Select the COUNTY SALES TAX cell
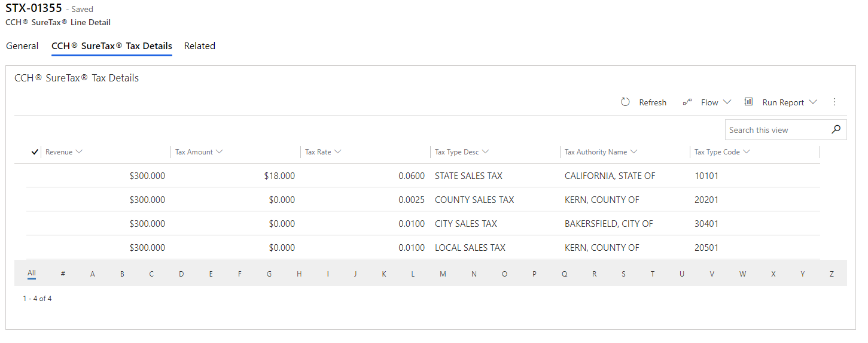This screenshot has width=868, height=343. pos(474,200)
